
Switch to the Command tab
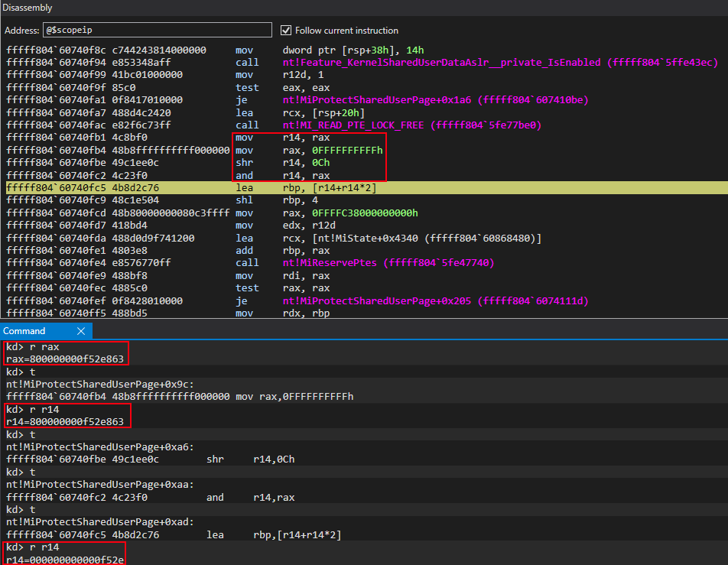[x=24, y=331]
